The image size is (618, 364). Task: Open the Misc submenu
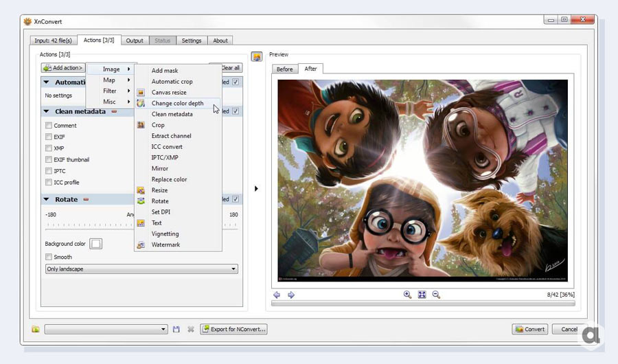coord(111,102)
